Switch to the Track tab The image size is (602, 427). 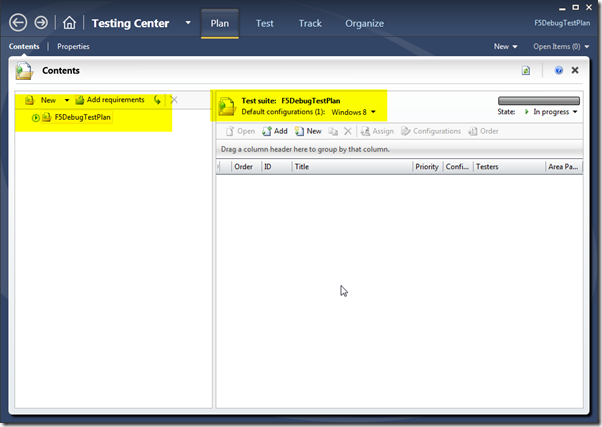tap(310, 23)
